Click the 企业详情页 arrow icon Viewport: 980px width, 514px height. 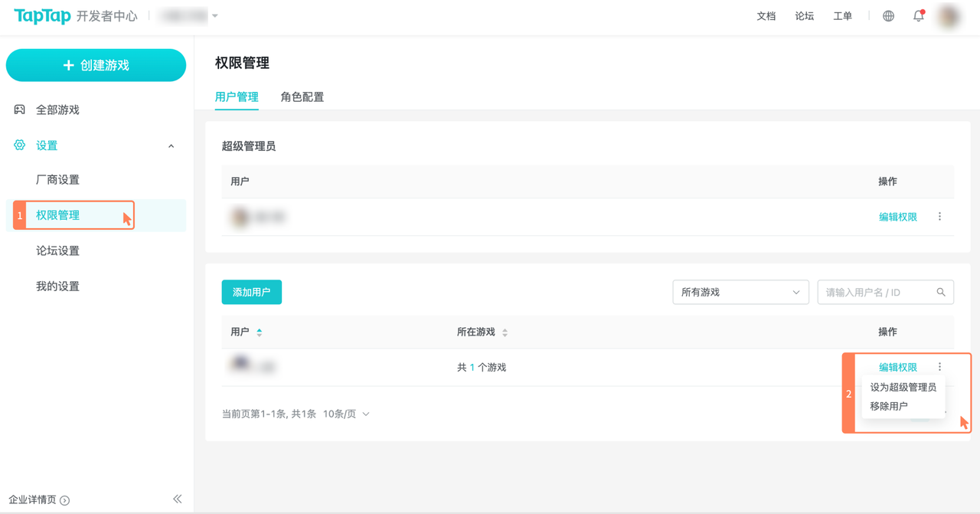(65, 500)
